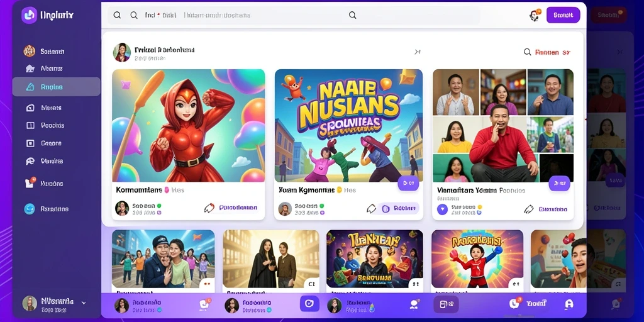Click corner badge on dark game poster thumbnail
644x322 pixels.
(x=416, y=283)
